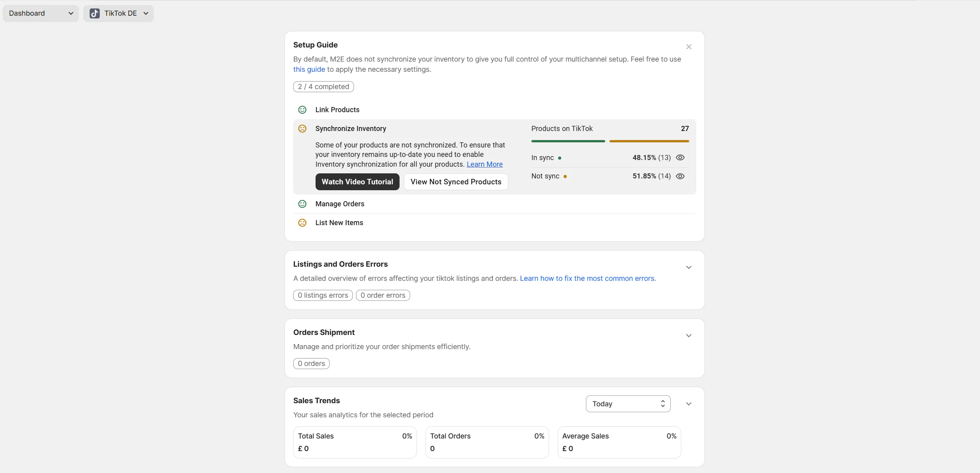The image size is (980, 473).
Task: Expand the Orders Shipment section
Action: (x=689, y=336)
